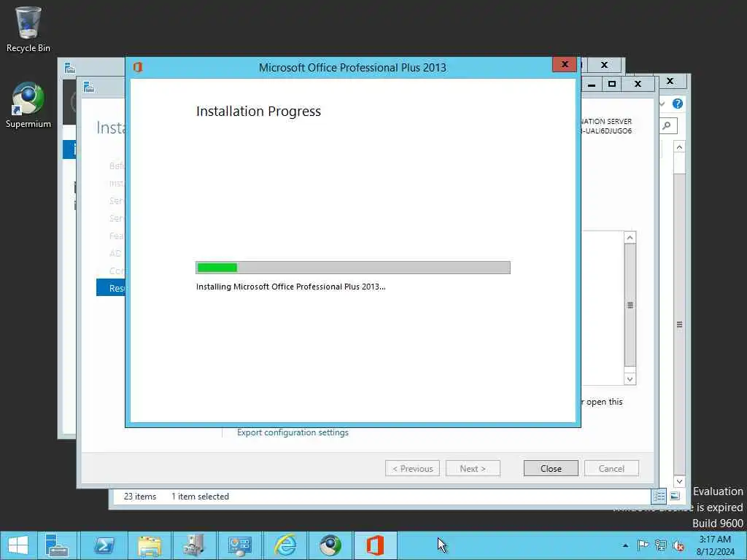Click the 1 item selected status text
Screen dimensions: 747x560
pyautogui.click(x=200, y=496)
